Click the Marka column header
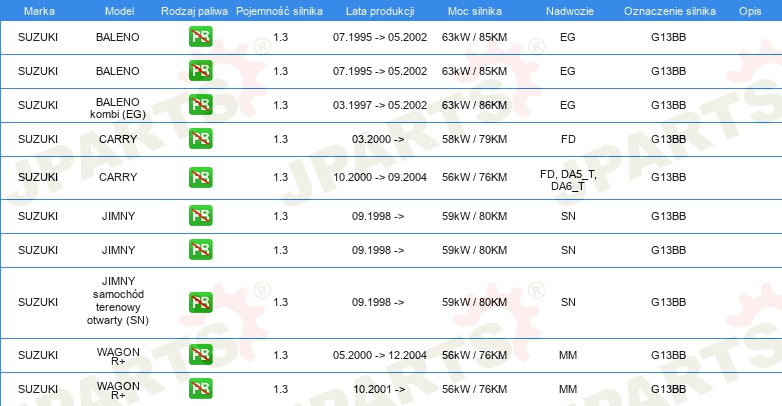 coord(39,11)
